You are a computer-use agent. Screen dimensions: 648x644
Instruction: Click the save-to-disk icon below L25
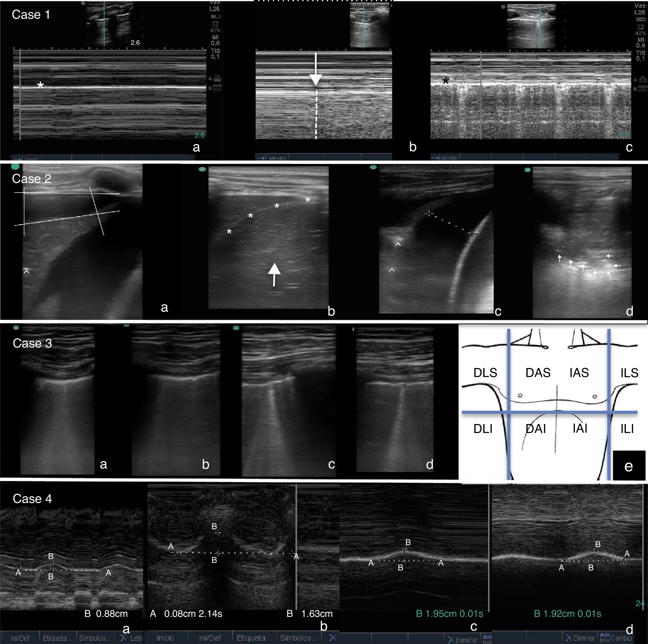pyautogui.click(x=215, y=24)
